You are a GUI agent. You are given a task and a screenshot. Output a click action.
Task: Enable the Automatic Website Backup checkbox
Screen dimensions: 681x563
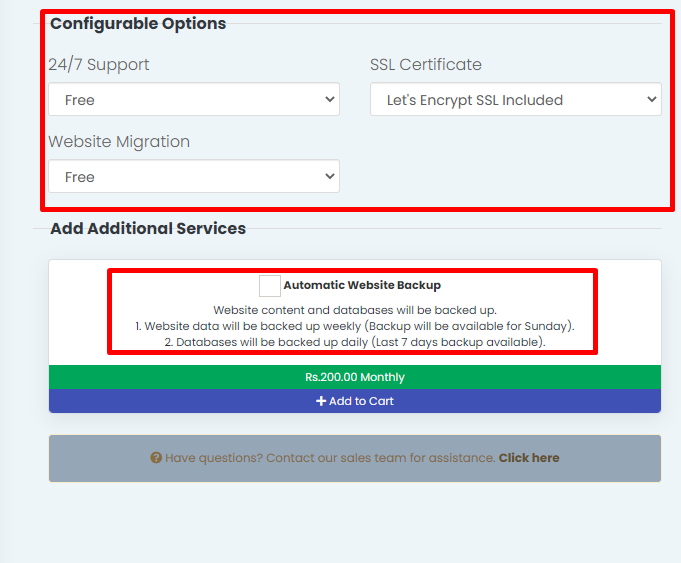269,286
